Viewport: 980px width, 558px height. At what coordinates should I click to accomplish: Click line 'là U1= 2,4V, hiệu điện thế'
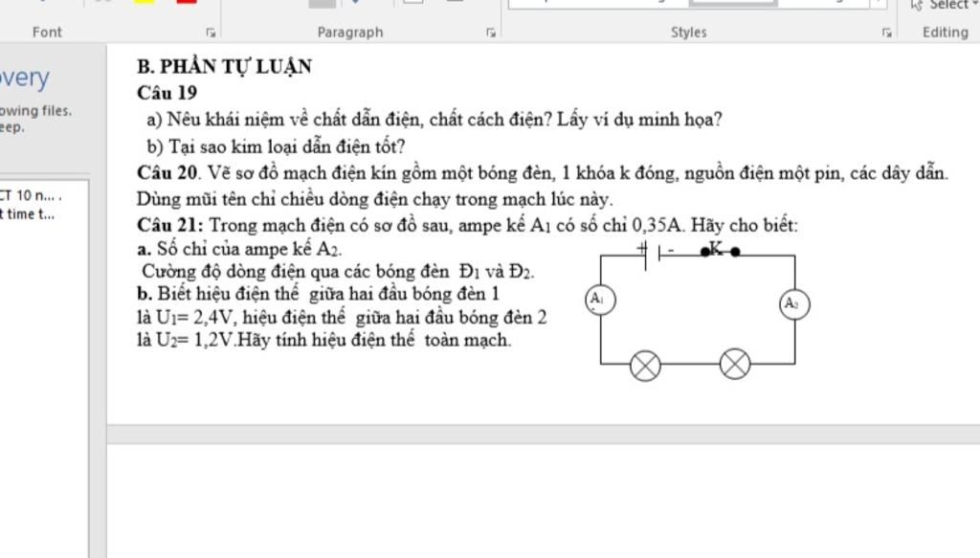coord(342,318)
